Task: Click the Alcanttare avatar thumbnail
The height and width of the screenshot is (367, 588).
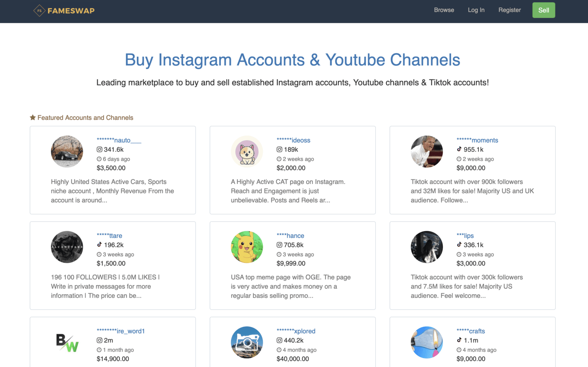Action: point(67,247)
